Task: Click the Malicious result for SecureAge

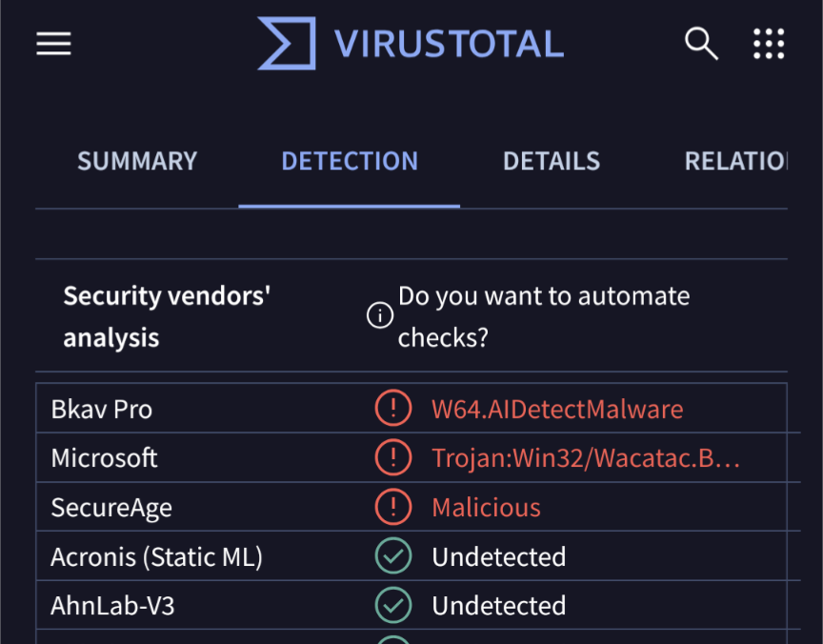Action: [486, 508]
